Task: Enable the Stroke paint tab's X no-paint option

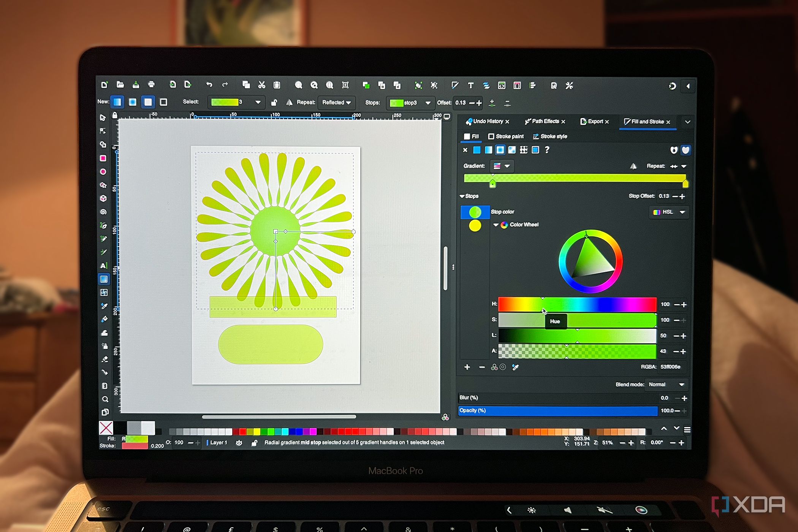Action: coord(465,150)
